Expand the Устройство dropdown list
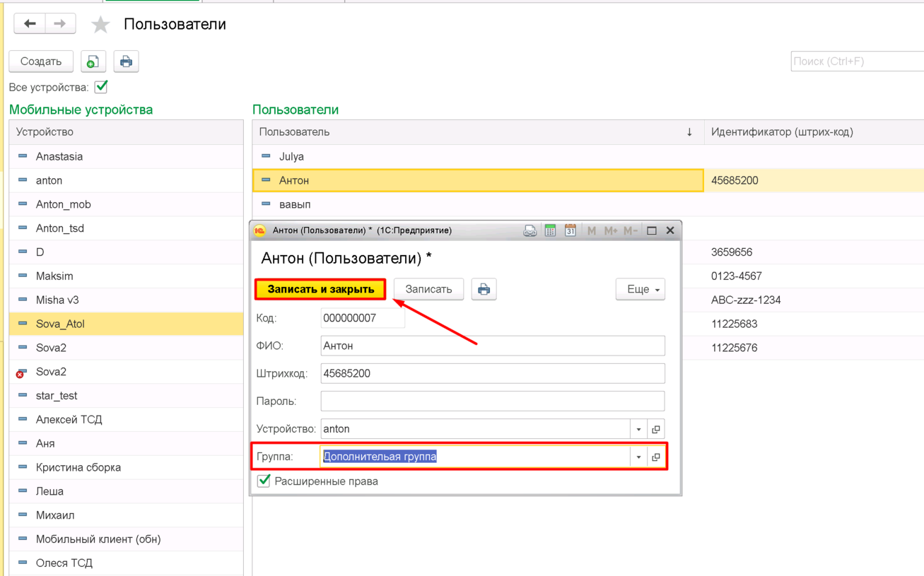The width and height of the screenshot is (924, 576). point(638,429)
